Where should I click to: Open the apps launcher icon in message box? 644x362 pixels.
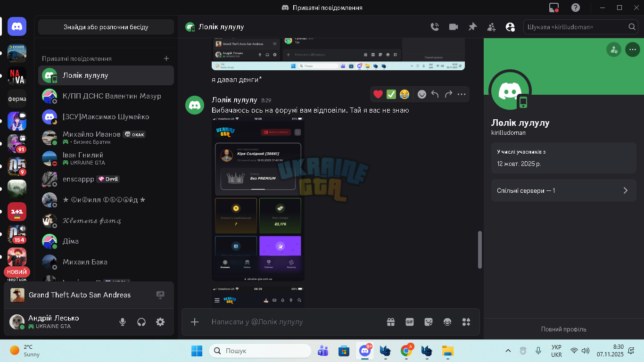tap(466, 322)
